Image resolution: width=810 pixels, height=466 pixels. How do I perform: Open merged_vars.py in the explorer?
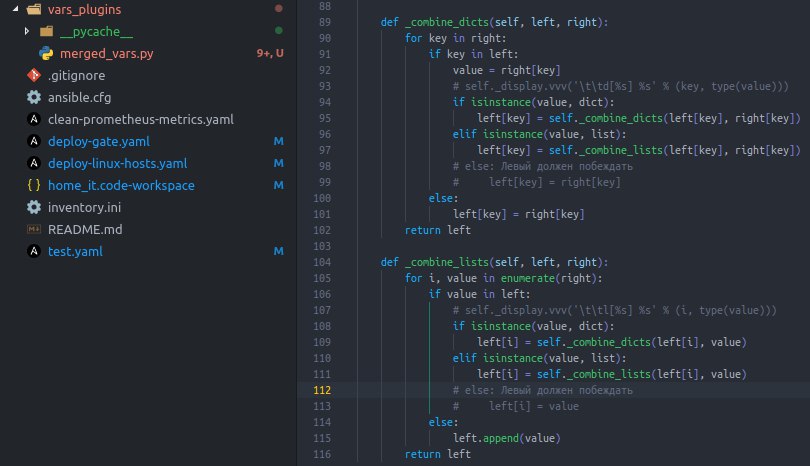point(106,53)
